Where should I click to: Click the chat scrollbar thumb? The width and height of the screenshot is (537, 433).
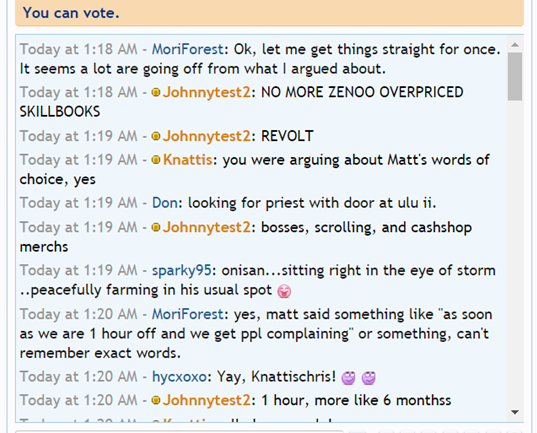[515, 76]
